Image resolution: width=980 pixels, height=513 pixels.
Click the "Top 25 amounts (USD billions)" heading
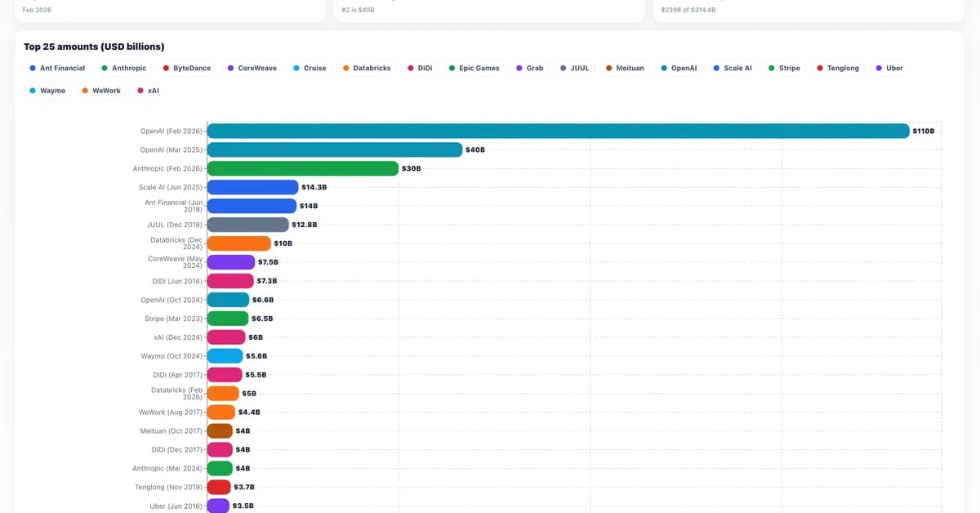point(94,47)
